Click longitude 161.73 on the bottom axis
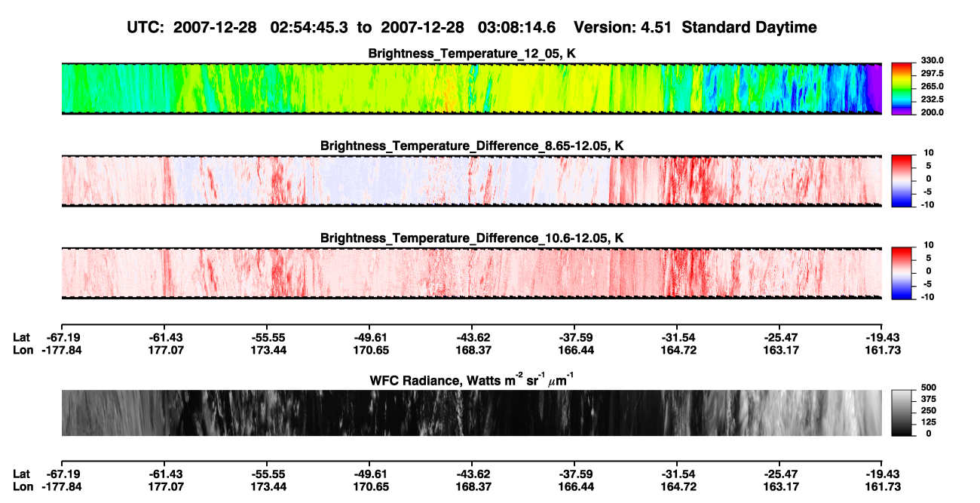The height and width of the screenshot is (503, 980). click(x=882, y=486)
